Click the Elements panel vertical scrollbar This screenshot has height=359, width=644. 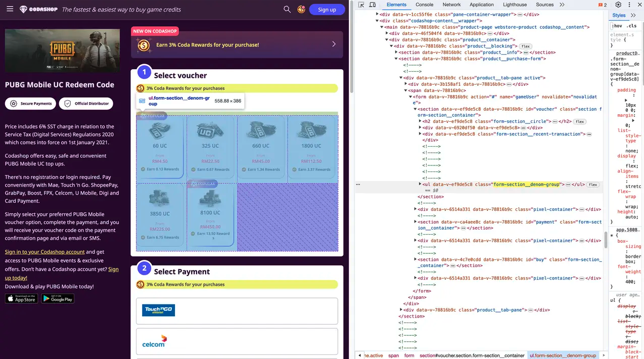click(x=606, y=241)
